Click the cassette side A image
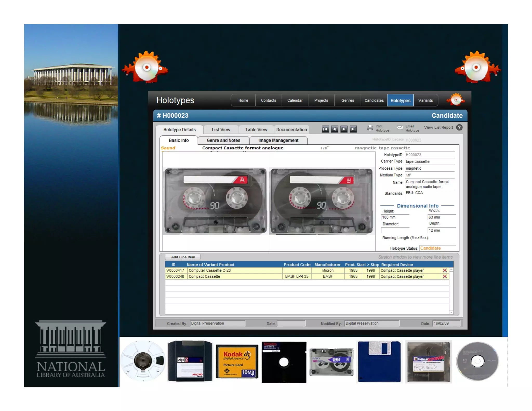Image resolution: width=532 pixels, height=411 pixels. coord(215,201)
